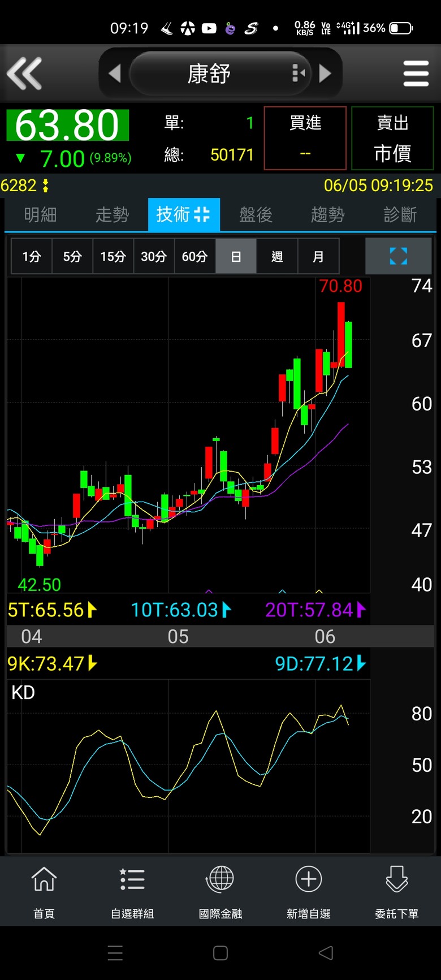This screenshot has width=441, height=980.
Task: Open 自選群組 watchlist groups
Action: click(x=132, y=892)
